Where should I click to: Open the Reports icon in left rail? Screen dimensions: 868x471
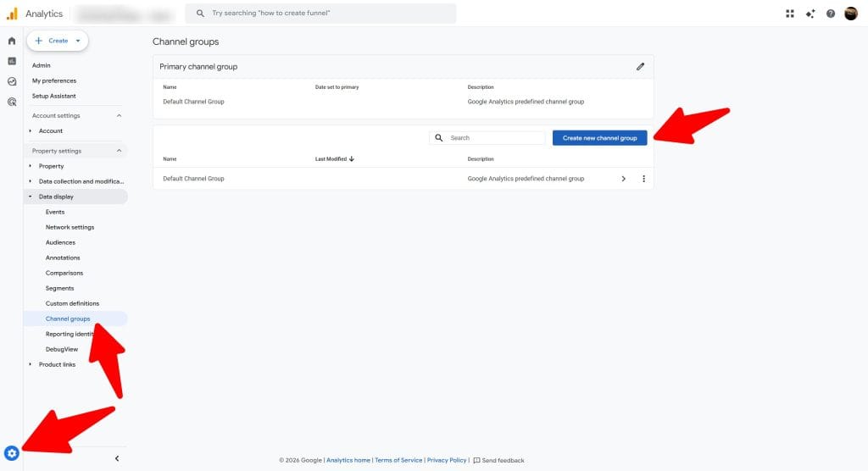pos(12,61)
